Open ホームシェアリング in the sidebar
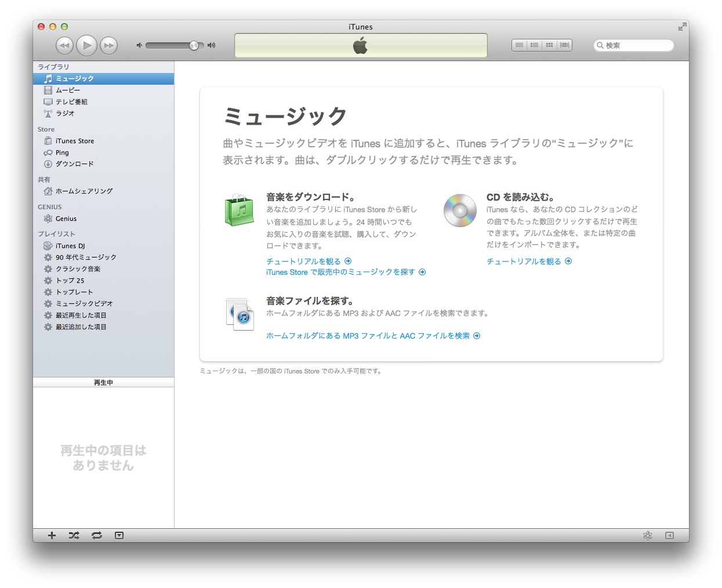This screenshot has width=722, height=588. [x=103, y=191]
